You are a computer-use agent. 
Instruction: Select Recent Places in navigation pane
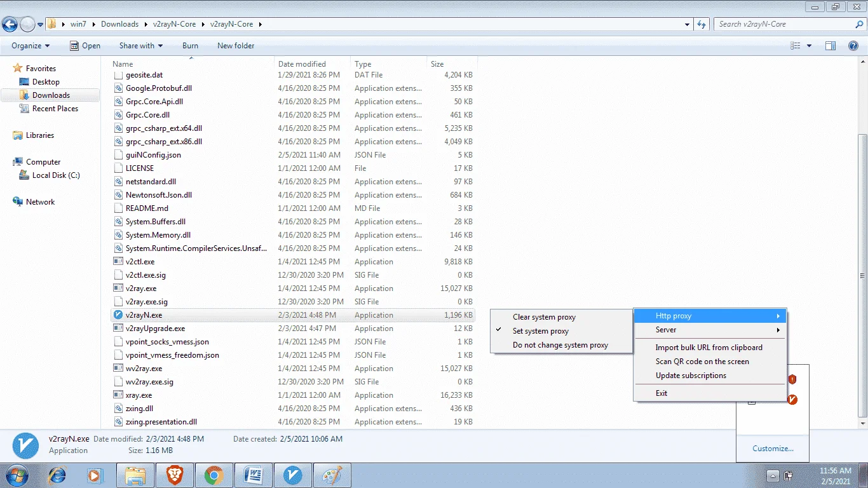click(x=55, y=109)
